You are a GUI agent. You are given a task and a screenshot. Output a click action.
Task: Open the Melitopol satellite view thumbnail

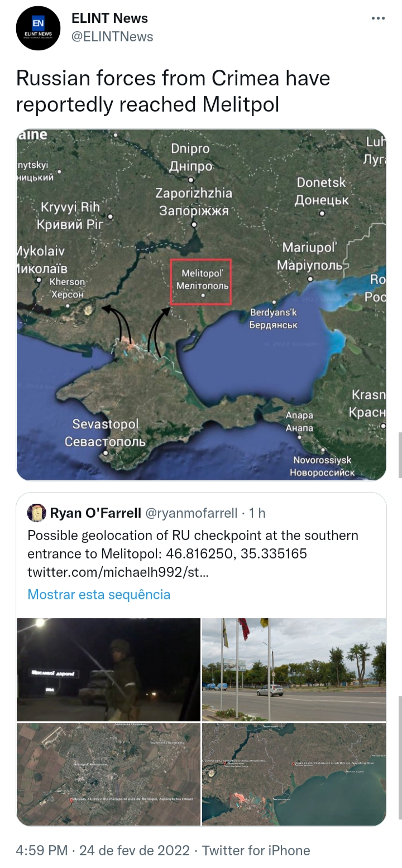(x=108, y=774)
